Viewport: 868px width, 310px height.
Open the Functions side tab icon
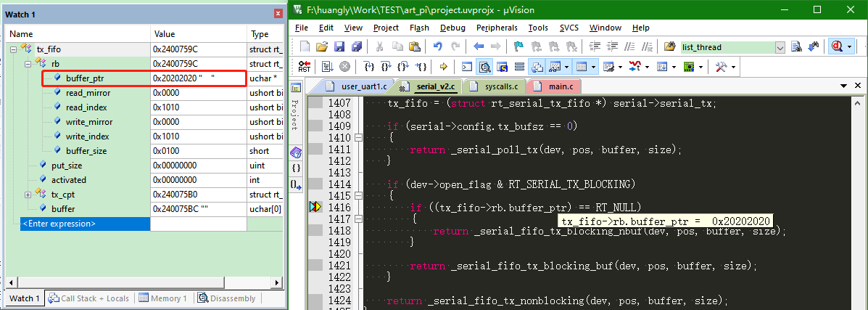(x=296, y=167)
